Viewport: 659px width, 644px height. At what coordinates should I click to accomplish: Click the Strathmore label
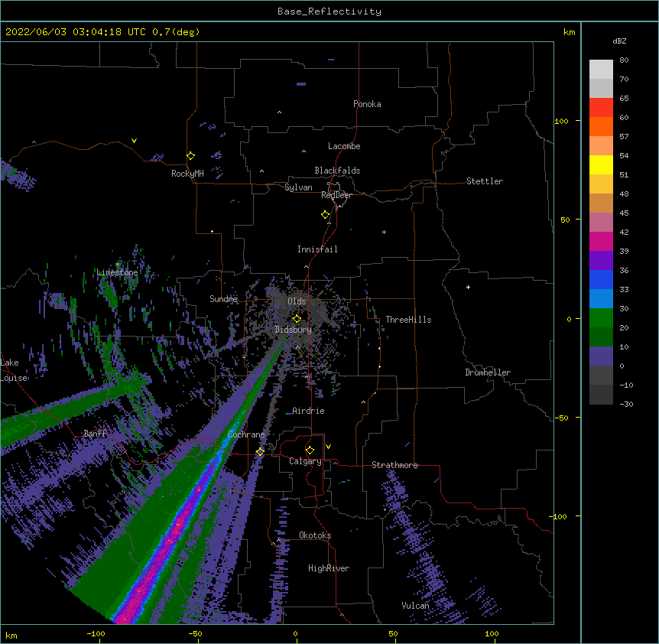(394, 465)
